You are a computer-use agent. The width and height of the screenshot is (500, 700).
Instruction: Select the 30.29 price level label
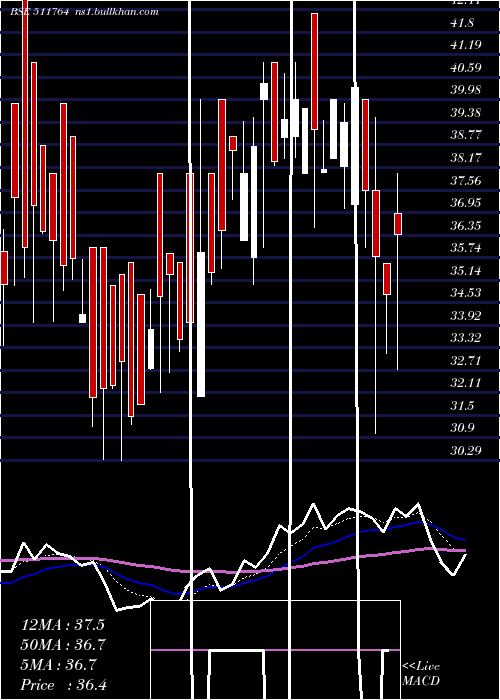466,451
